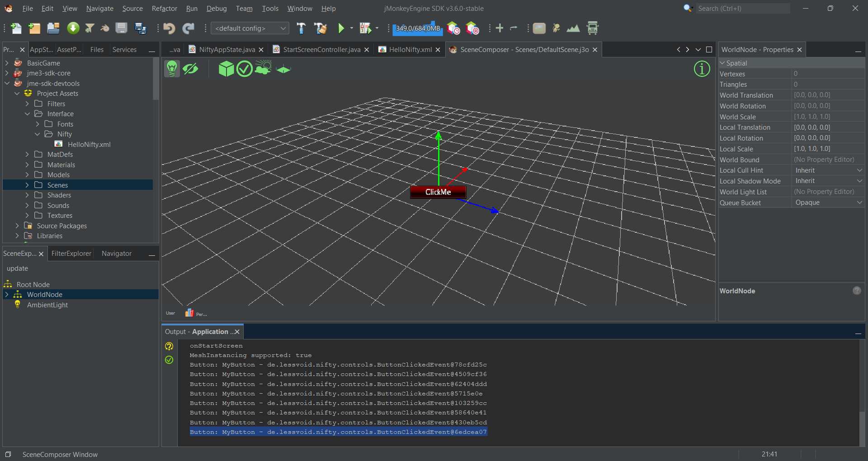Collapse the jme-sdk-devtools project node
Screen dimensions: 868x461
[x=7, y=83]
